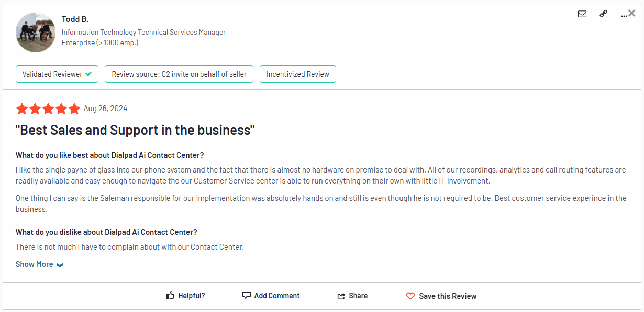
Task: Click the fifth rating star
Action: coord(74,109)
